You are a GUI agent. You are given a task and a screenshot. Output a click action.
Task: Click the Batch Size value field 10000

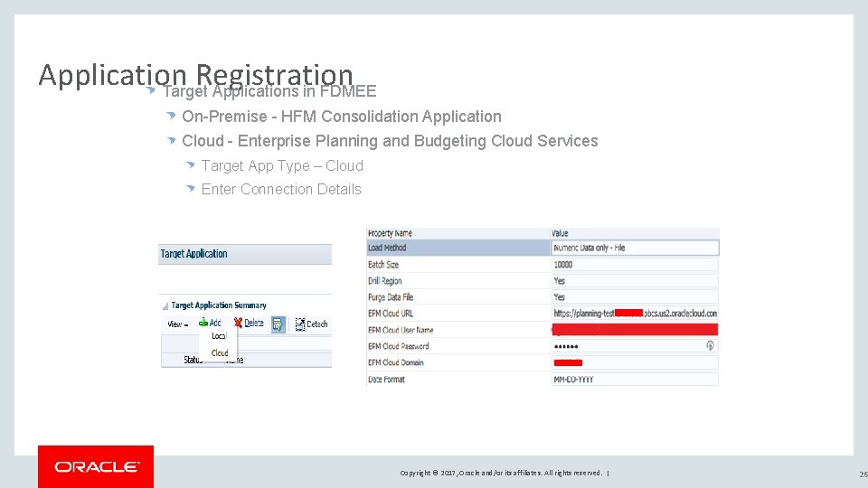(x=635, y=265)
